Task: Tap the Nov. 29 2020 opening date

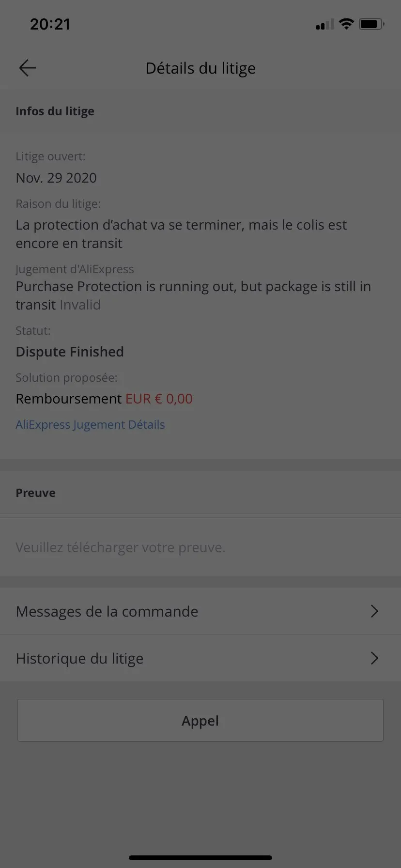Action: 56,178
